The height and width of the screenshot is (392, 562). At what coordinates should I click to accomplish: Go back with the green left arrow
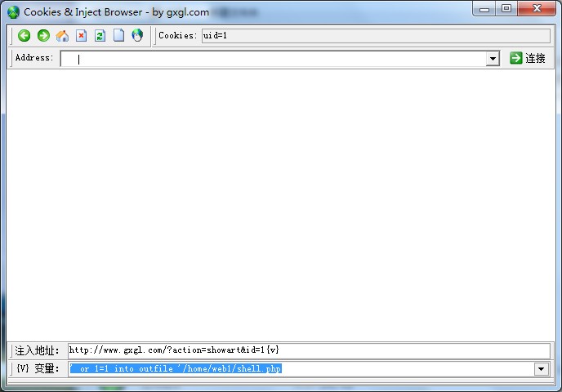tap(24, 35)
